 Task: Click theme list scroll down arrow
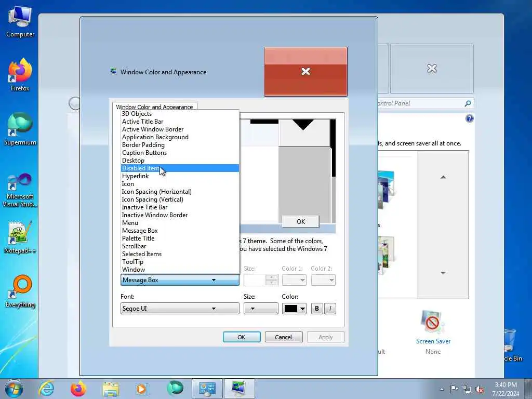(x=443, y=272)
